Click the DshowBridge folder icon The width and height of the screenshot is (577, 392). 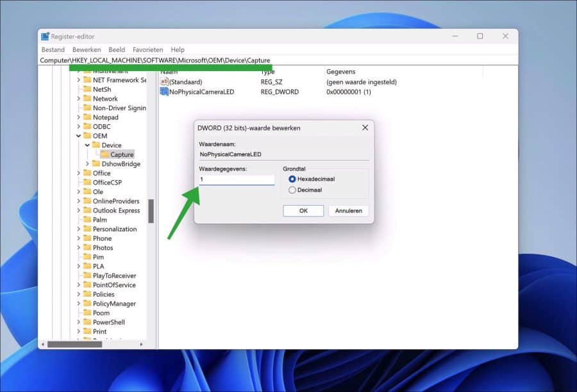click(x=96, y=163)
